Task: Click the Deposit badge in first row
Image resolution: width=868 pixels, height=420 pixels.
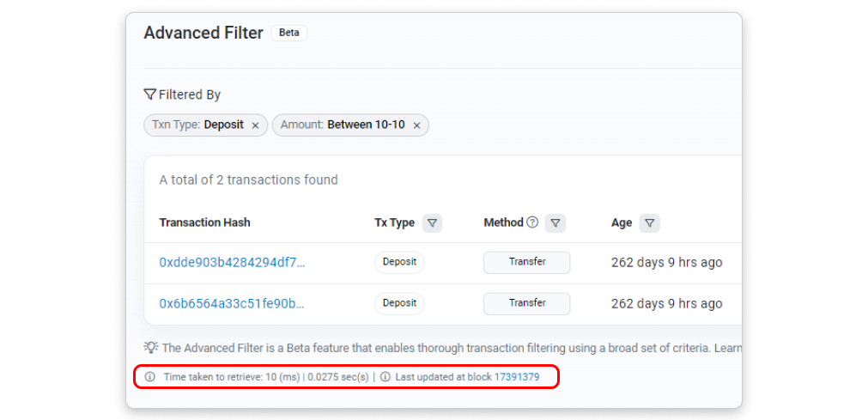Action: coord(399,262)
